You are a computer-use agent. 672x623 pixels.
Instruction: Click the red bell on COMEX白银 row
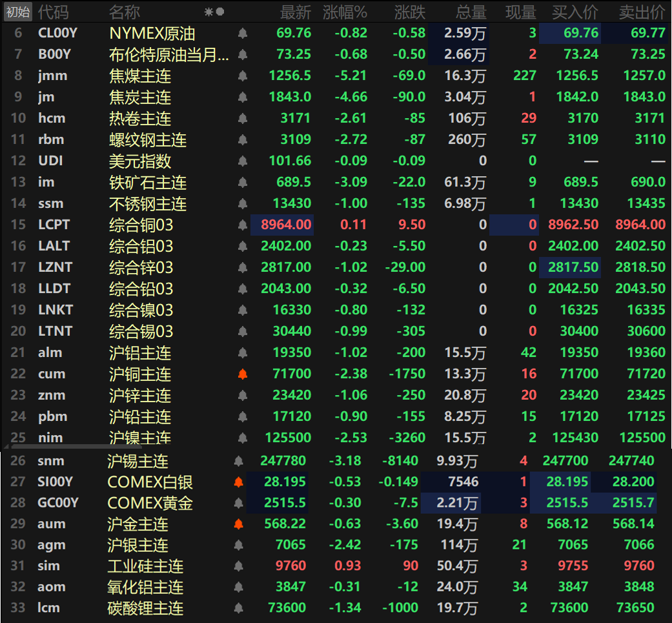[239, 482]
